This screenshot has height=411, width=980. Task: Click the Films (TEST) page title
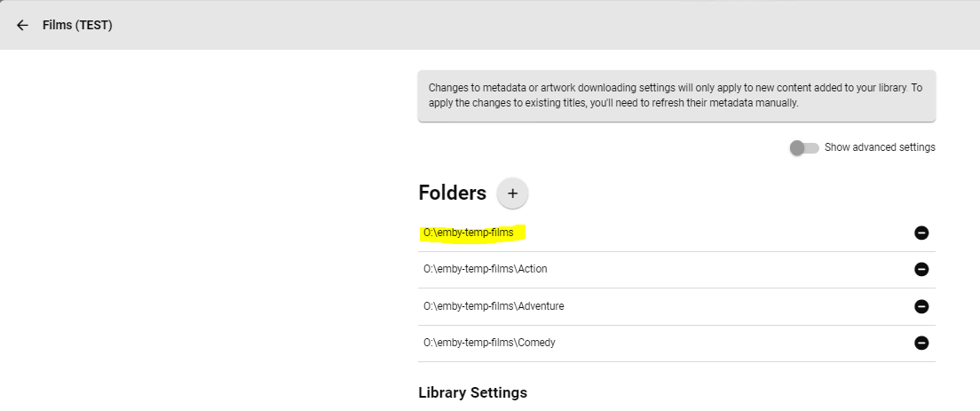(x=77, y=25)
